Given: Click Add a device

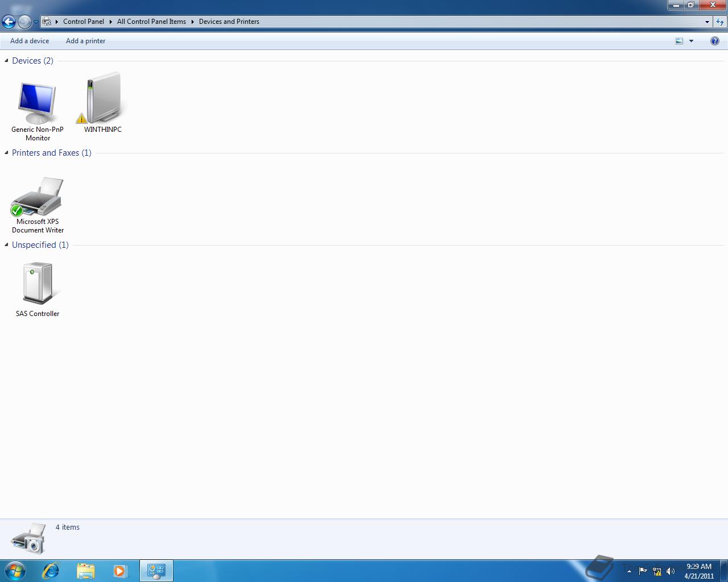Looking at the screenshot, I should tap(30, 41).
